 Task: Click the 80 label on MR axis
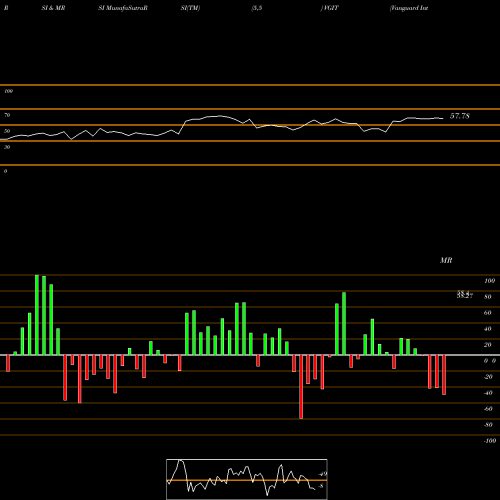click(487, 297)
